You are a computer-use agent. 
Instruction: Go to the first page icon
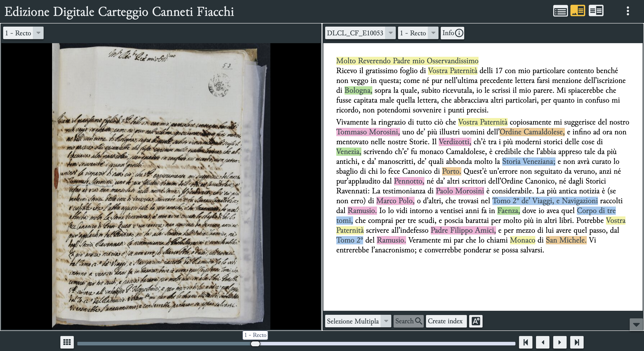click(526, 342)
